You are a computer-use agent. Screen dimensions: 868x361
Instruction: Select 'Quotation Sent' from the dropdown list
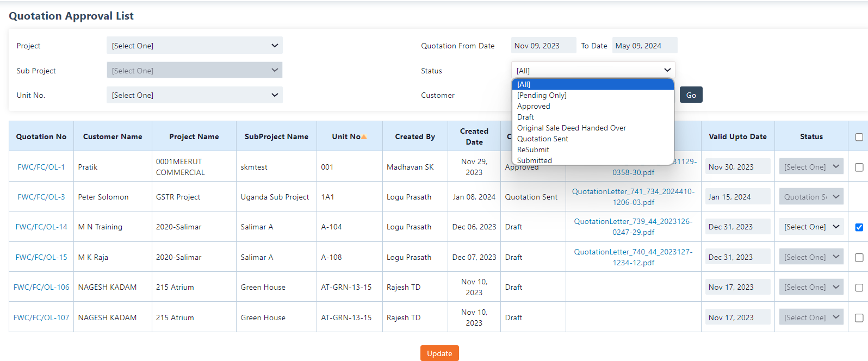point(543,139)
